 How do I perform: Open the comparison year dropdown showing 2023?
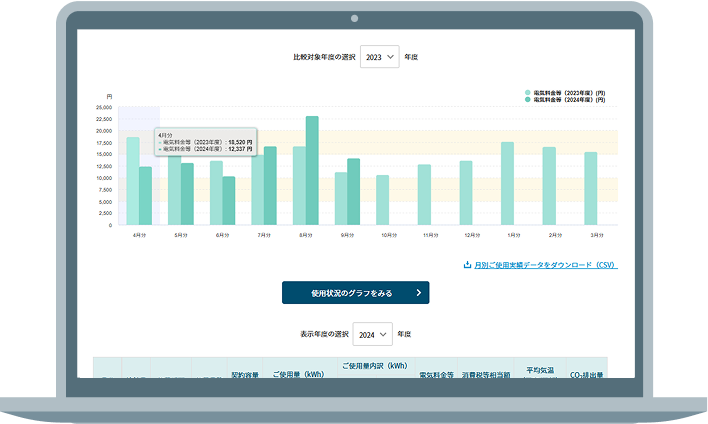click(x=380, y=57)
